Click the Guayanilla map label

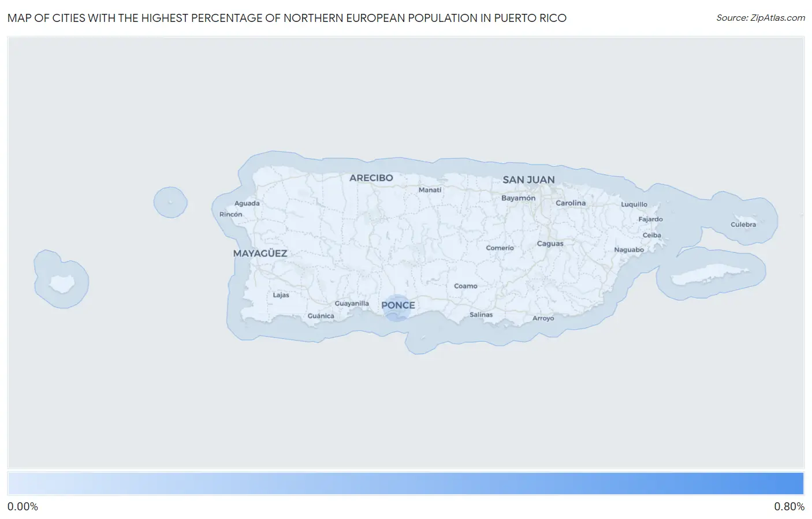click(x=352, y=304)
